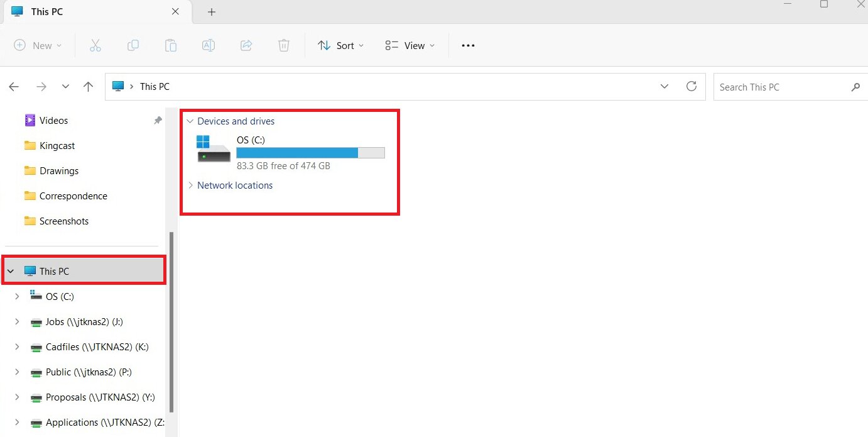This screenshot has height=437, width=868.
Task: Click the Delete trash icon
Action: (284, 45)
